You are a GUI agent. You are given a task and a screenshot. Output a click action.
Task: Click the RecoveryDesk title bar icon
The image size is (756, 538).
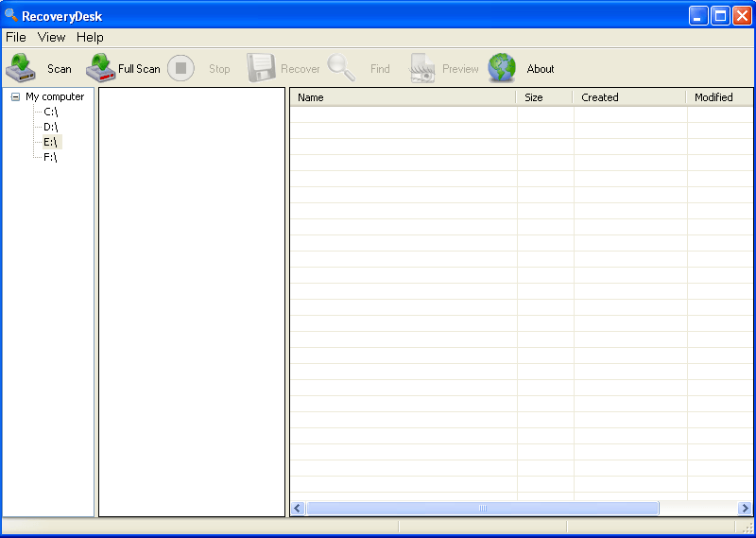[x=11, y=15]
